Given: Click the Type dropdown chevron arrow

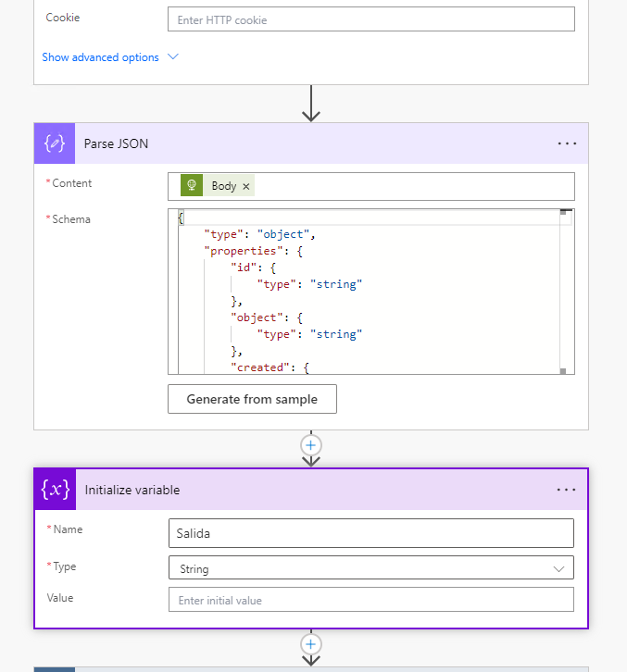Looking at the screenshot, I should [x=558, y=568].
